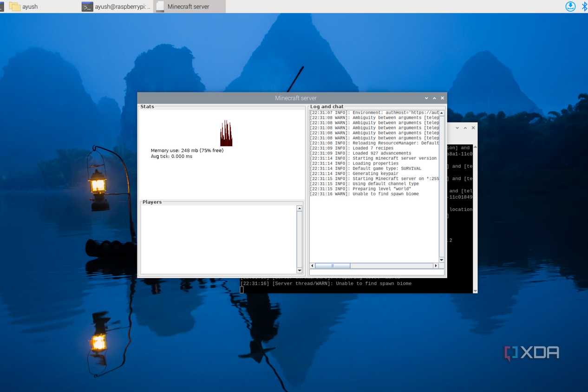This screenshot has width=588, height=392.
Task: Click the terminal scrollbar down arrow
Action: click(x=475, y=291)
